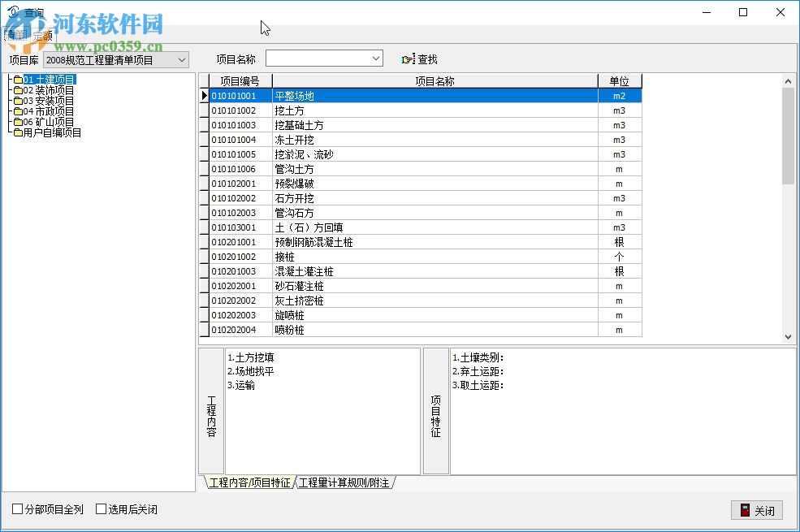This screenshot has width=800, height=532.
Task: Open the 项目名称 dropdown list
Action: pyautogui.click(x=378, y=58)
